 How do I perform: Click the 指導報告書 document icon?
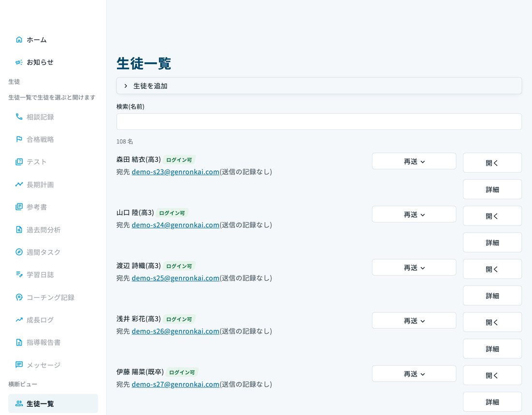tap(19, 342)
